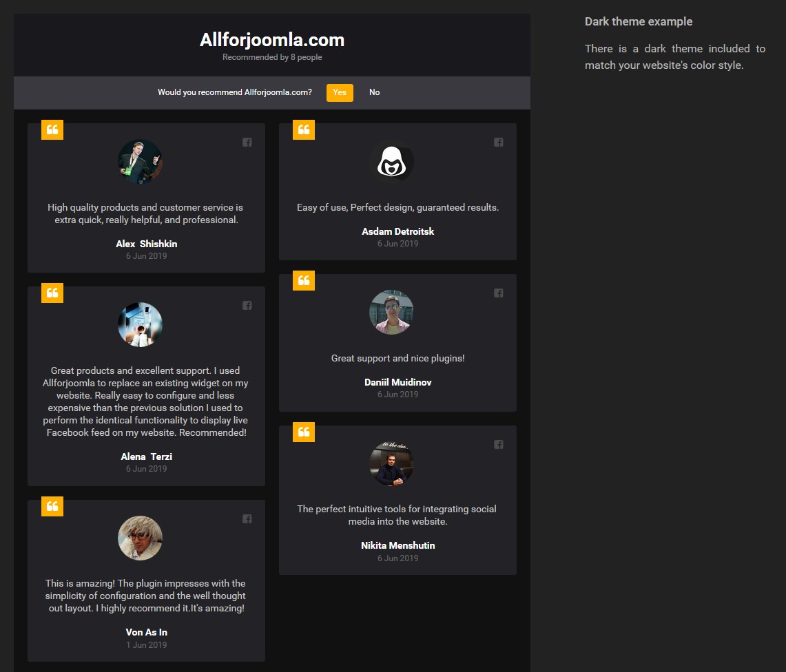The height and width of the screenshot is (672, 786).
Task: Click the Allforjoomla.com page title
Action: pos(272,40)
